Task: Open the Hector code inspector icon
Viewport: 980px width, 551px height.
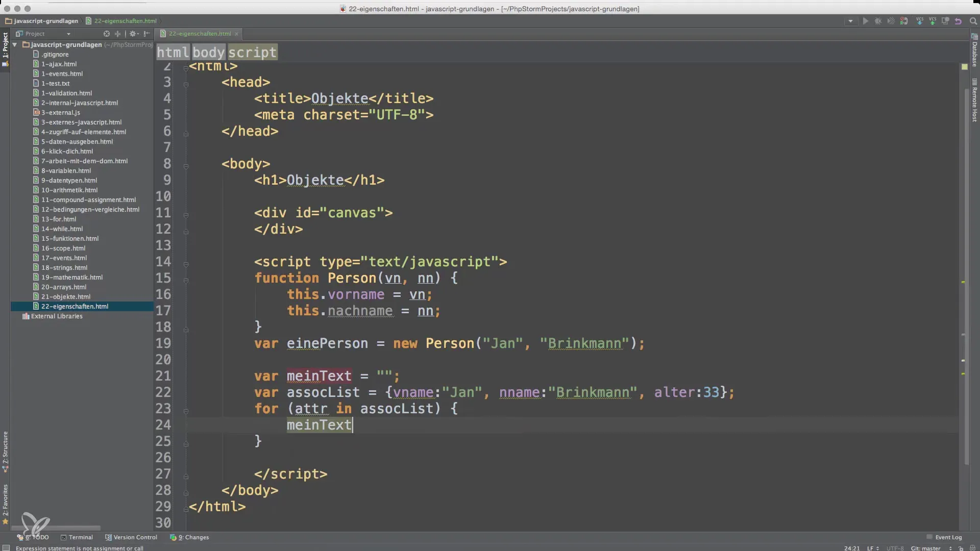Action: tap(972, 548)
